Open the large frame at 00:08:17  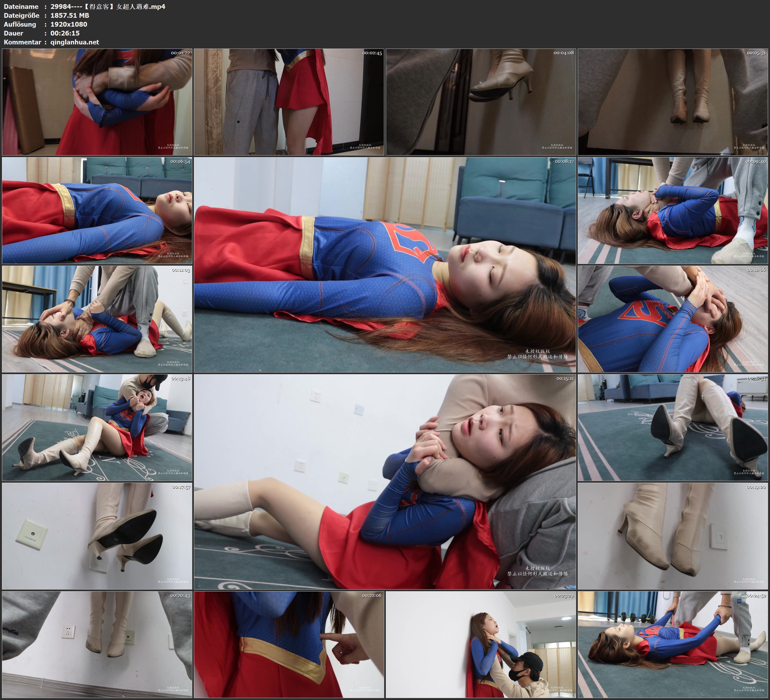[385, 265]
